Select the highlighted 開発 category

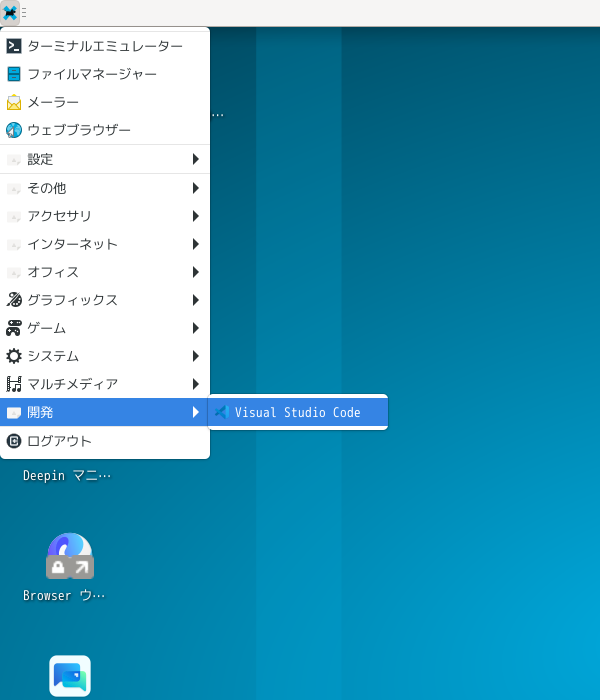[x=105, y=412]
